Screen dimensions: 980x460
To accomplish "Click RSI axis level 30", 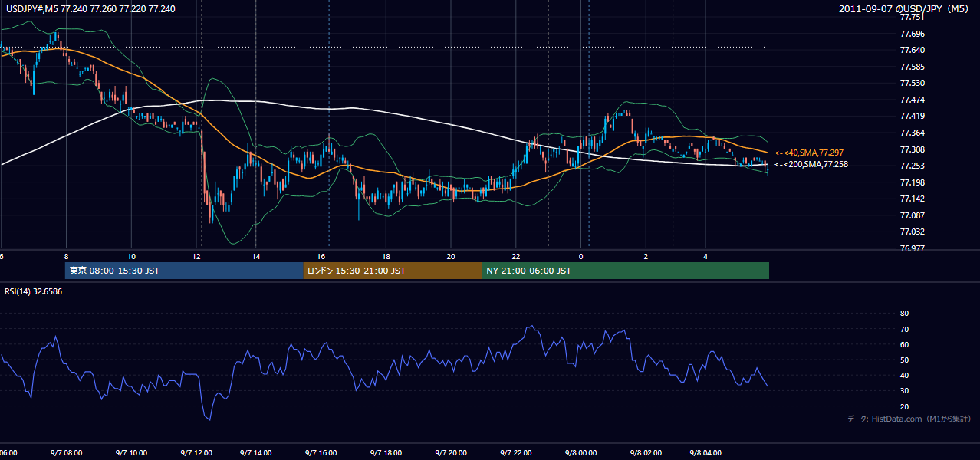I will click(x=904, y=391).
